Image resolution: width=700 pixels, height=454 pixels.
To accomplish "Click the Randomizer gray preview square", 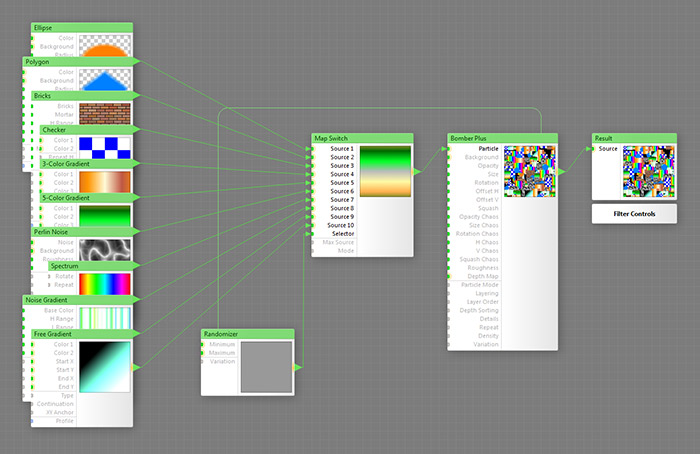I will tap(267, 367).
